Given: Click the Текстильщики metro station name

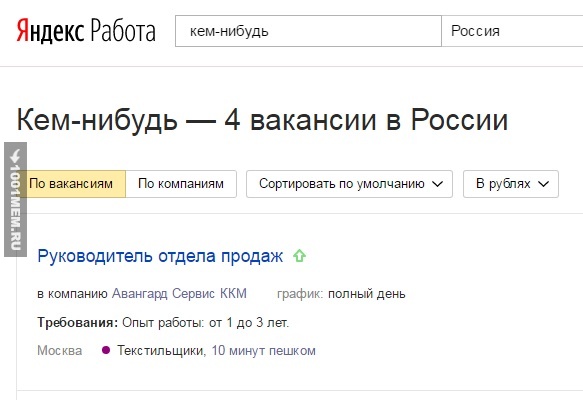Looking at the screenshot, I should [x=160, y=351].
